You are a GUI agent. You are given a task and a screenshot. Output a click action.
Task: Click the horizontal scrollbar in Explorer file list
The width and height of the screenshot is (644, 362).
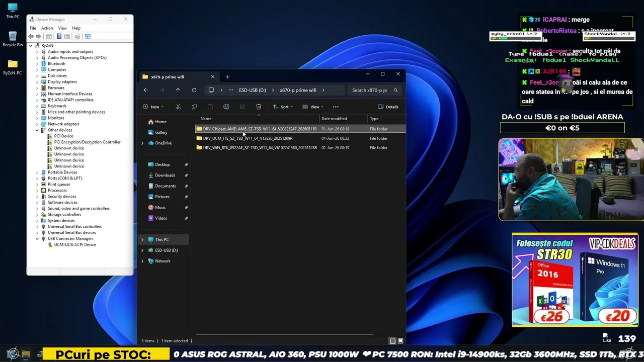[284, 334]
